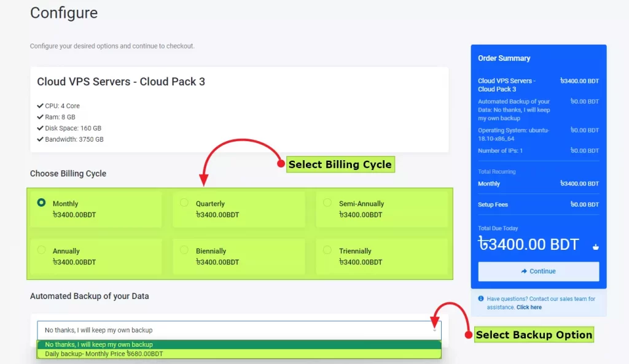Choose the Semi-Annually billing cycle radio button
This screenshot has width=629, height=364.
[327, 203]
